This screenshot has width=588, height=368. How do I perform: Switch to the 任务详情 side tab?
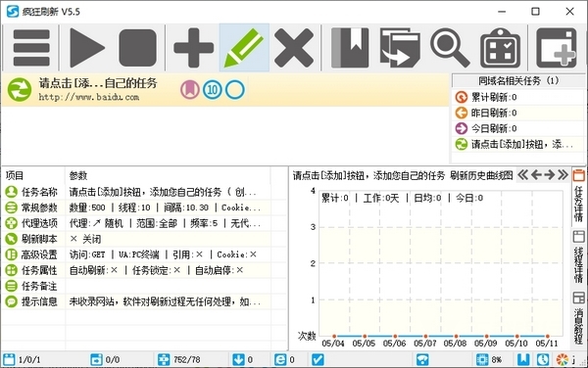(578, 196)
